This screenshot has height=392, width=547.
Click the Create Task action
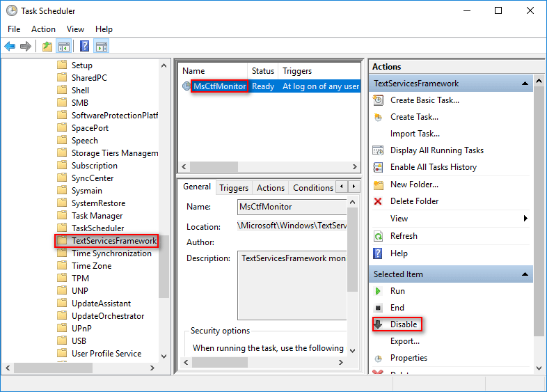414,117
